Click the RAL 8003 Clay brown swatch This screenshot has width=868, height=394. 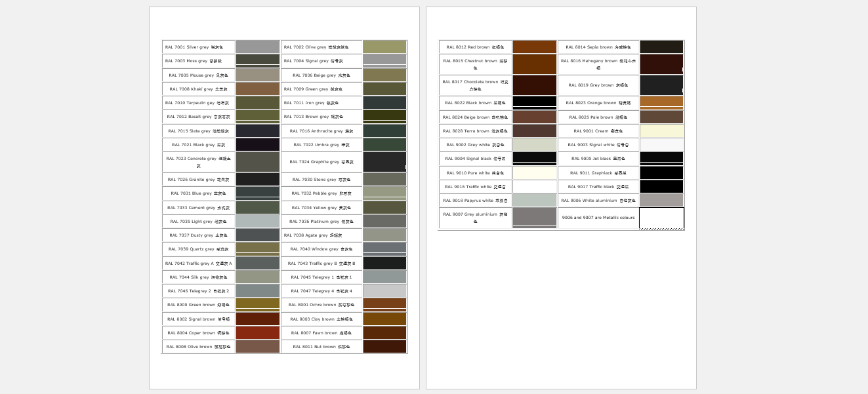384,319
